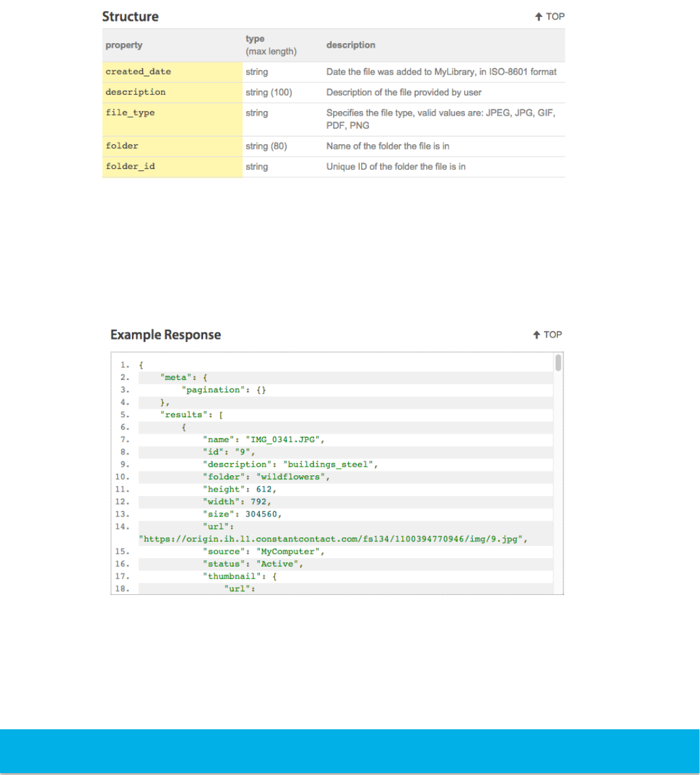Click the origin.ih.l1.constantcontact.com URL string

click(333, 539)
